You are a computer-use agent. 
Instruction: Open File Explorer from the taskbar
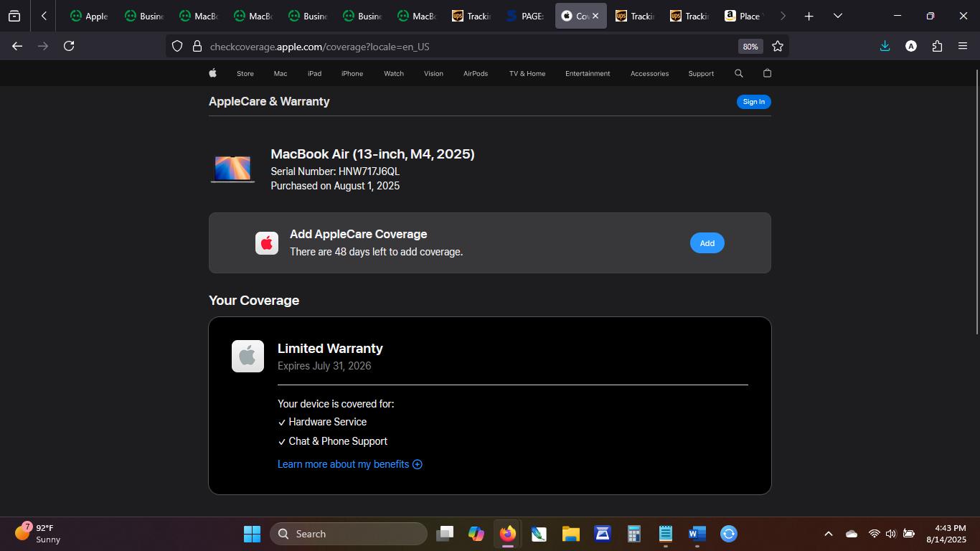(570, 534)
